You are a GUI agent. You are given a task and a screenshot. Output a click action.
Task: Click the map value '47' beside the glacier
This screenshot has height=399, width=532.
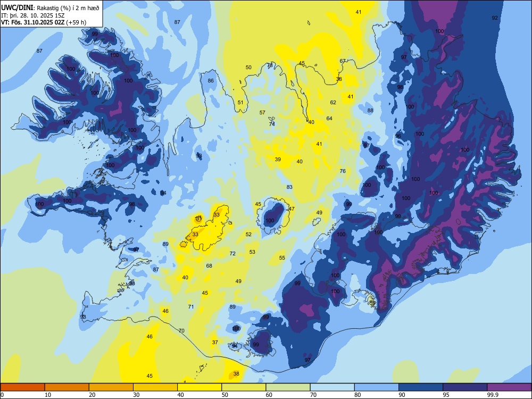pyautogui.click(x=292, y=209)
